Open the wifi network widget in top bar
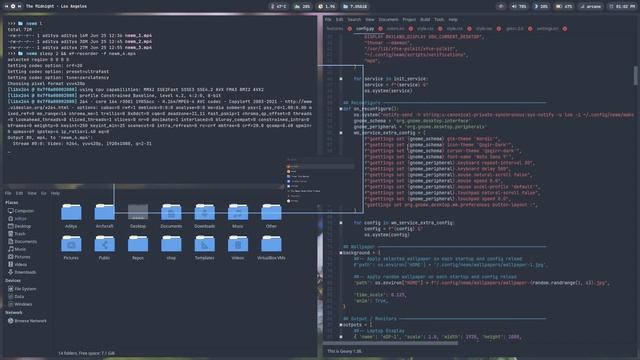 click(x=591, y=6)
